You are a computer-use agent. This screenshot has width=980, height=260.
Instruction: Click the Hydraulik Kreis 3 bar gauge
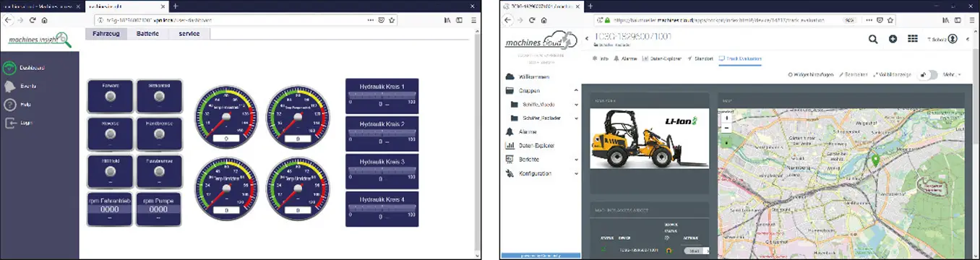382,171
